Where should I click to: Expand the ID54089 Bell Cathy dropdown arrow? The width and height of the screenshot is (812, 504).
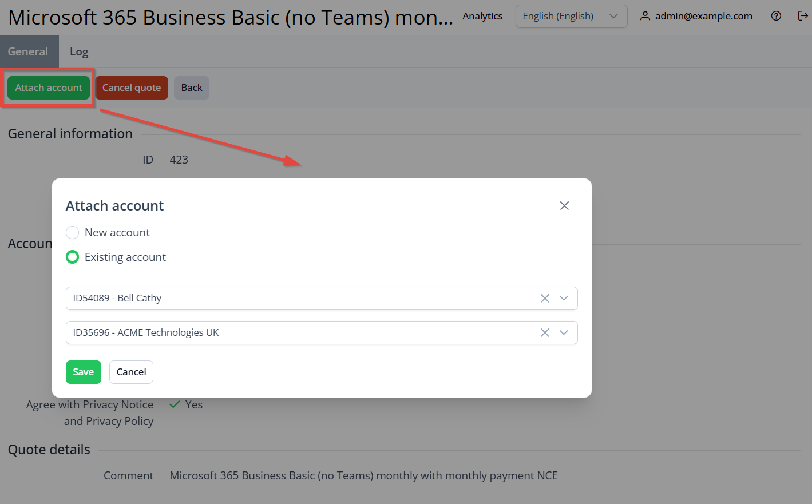tap(564, 298)
